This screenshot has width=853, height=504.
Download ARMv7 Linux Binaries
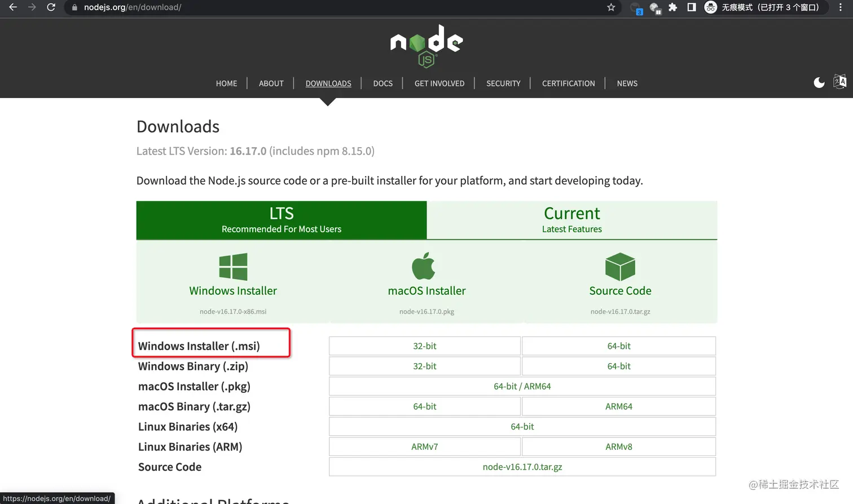tap(425, 447)
